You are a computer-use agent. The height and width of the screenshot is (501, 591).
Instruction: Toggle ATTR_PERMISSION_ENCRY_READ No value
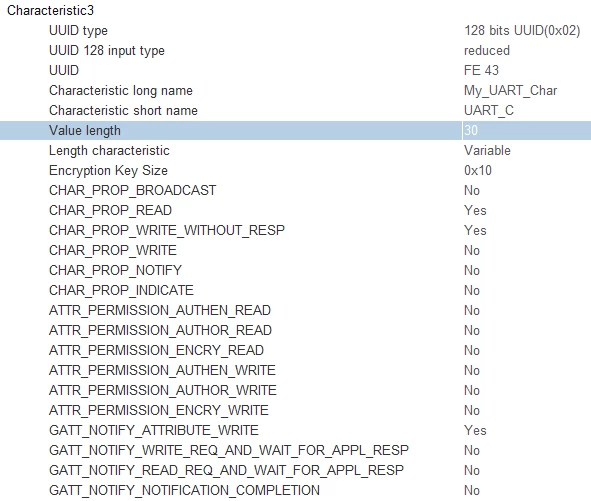472,350
